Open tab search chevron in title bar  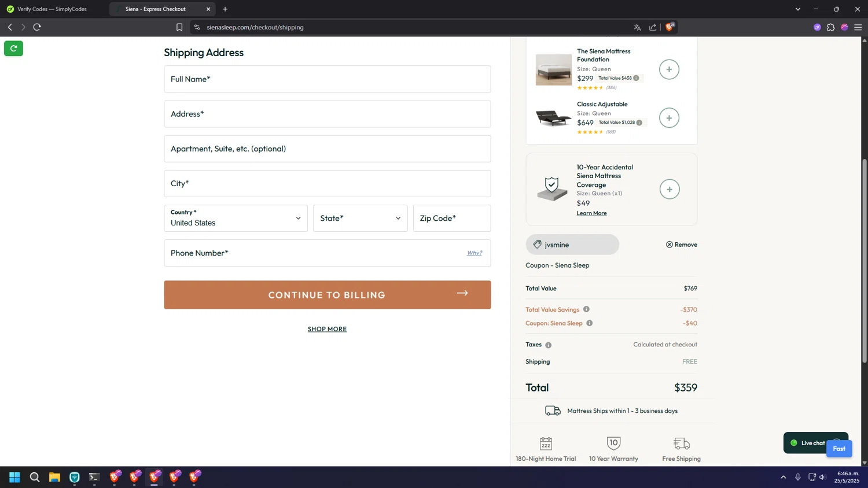coord(797,9)
